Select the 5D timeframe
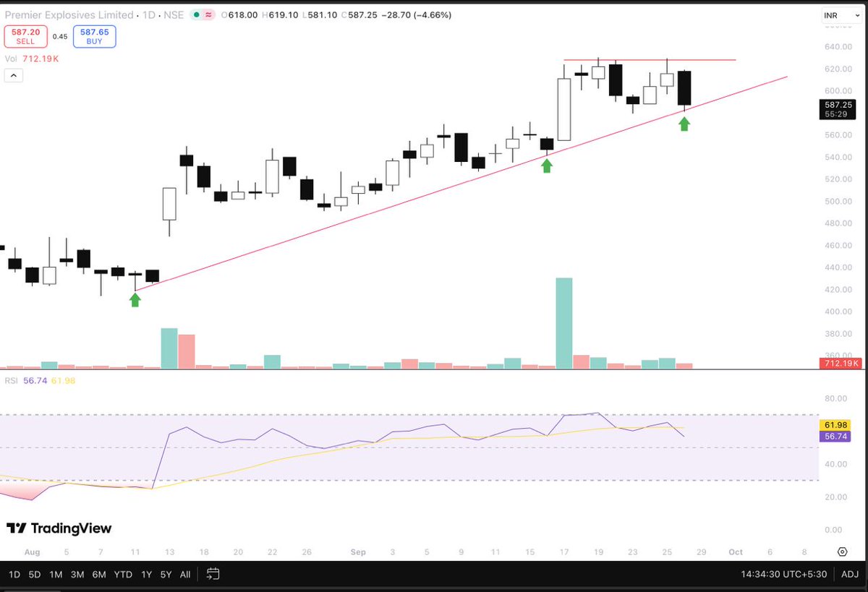 coord(33,572)
